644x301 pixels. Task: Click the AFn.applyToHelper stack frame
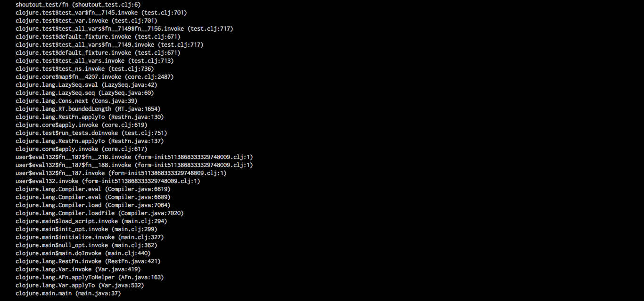tap(90, 277)
